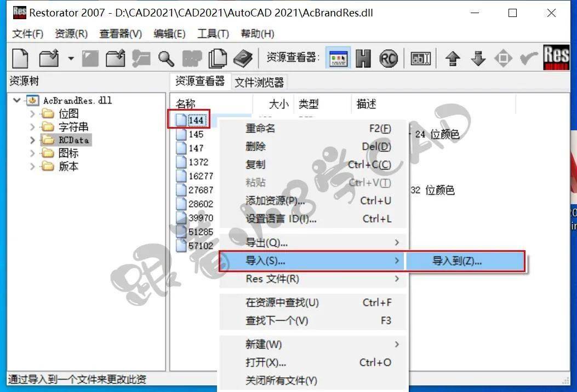Expand the 位图 folder node
The image size is (577, 392).
[32, 113]
